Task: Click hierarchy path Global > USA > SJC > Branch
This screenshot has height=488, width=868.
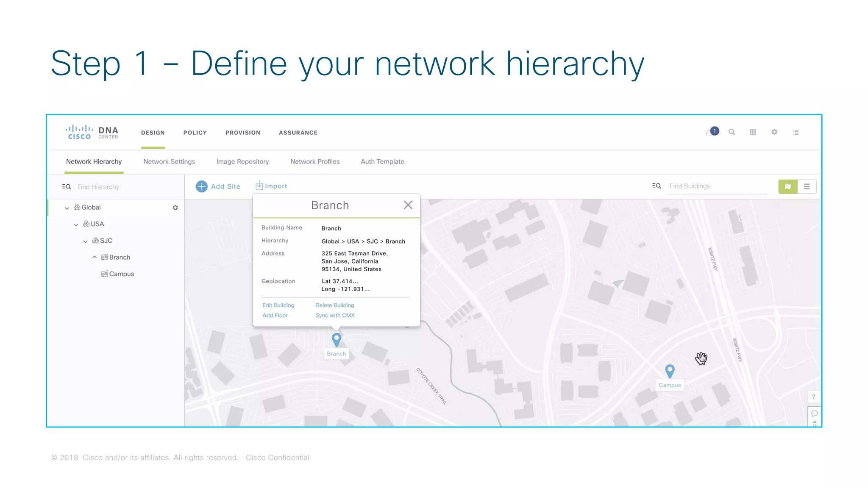Action: pyautogui.click(x=363, y=241)
